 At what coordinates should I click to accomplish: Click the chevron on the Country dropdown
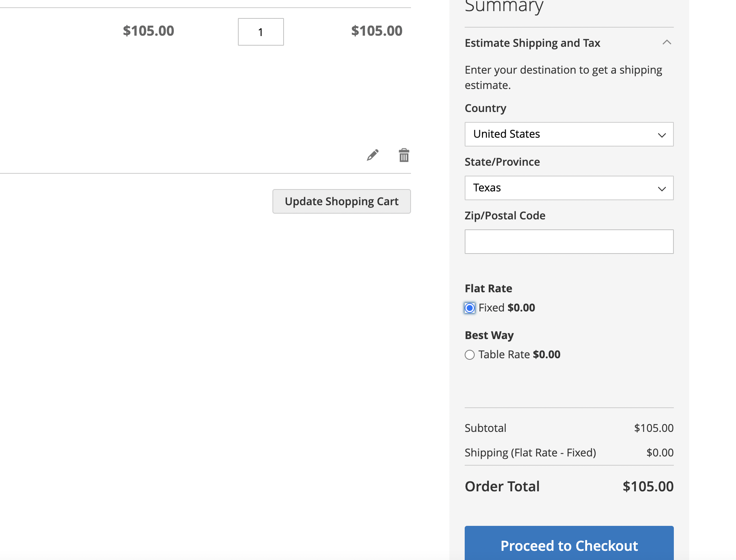click(662, 134)
